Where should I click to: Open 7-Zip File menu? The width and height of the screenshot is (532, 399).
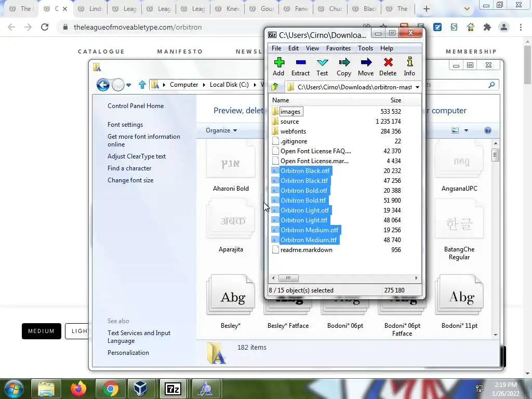[x=276, y=48]
